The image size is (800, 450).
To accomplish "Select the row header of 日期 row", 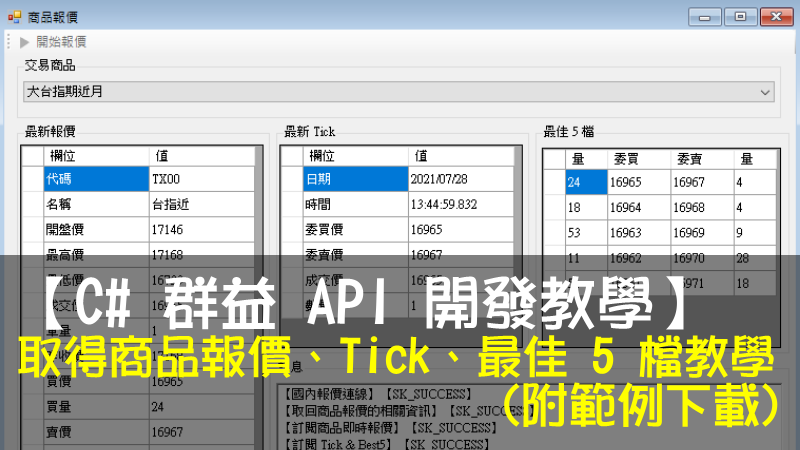I will coord(292,179).
